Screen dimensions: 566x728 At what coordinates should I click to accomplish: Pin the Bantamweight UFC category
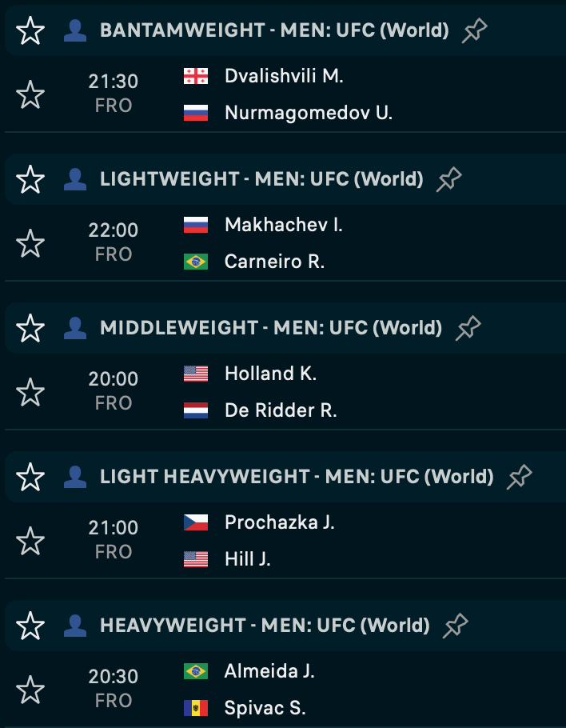[475, 31]
